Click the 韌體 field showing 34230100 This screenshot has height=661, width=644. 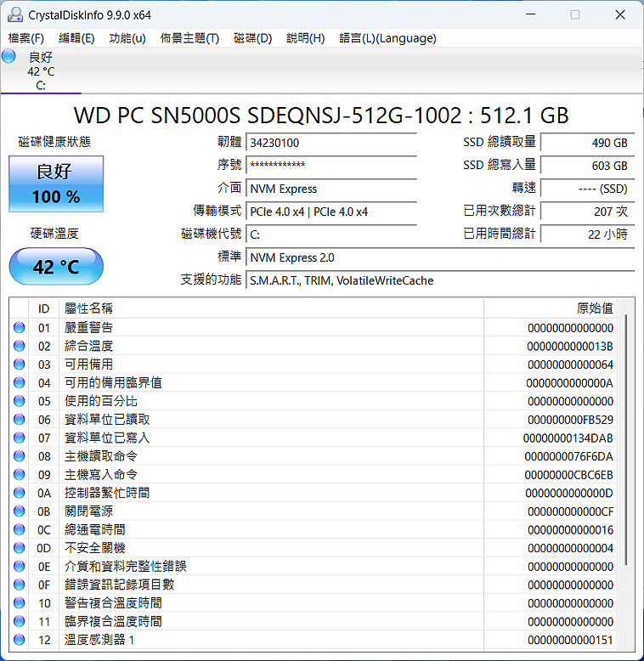pyautogui.click(x=331, y=143)
